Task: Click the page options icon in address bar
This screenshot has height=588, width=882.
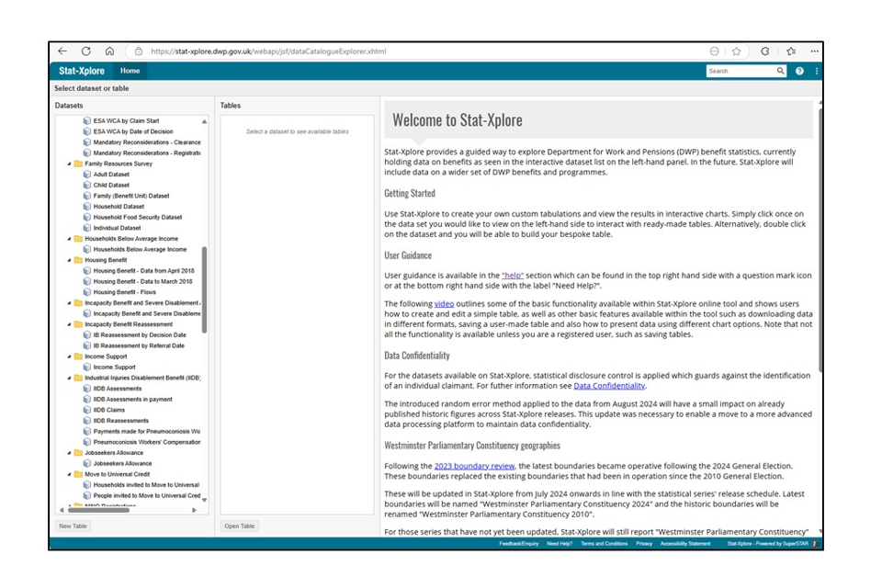Action: tap(715, 51)
